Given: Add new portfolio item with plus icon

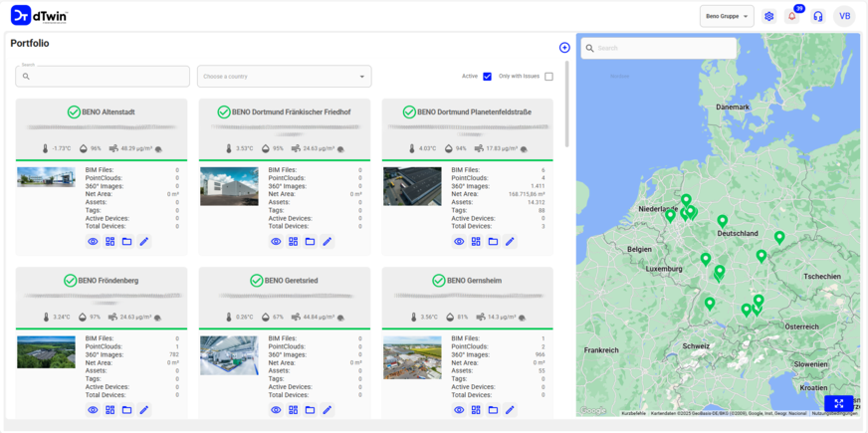Looking at the screenshot, I should (x=564, y=48).
